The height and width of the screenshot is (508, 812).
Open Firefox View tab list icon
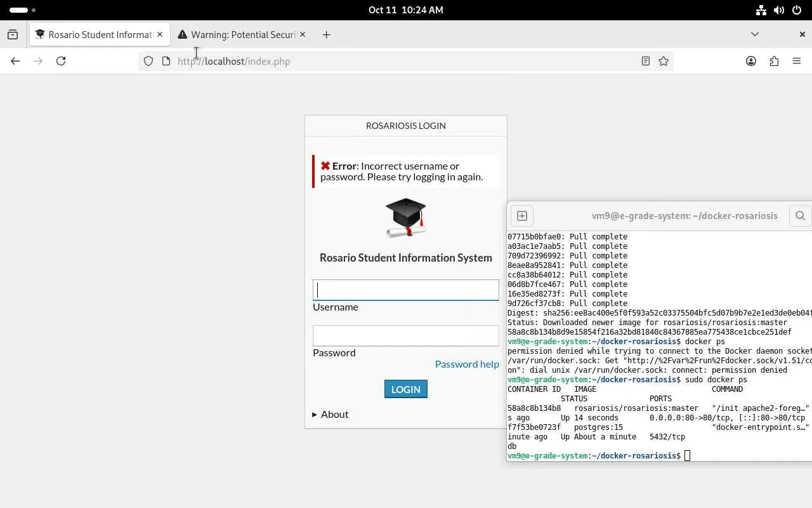(13, 35)
